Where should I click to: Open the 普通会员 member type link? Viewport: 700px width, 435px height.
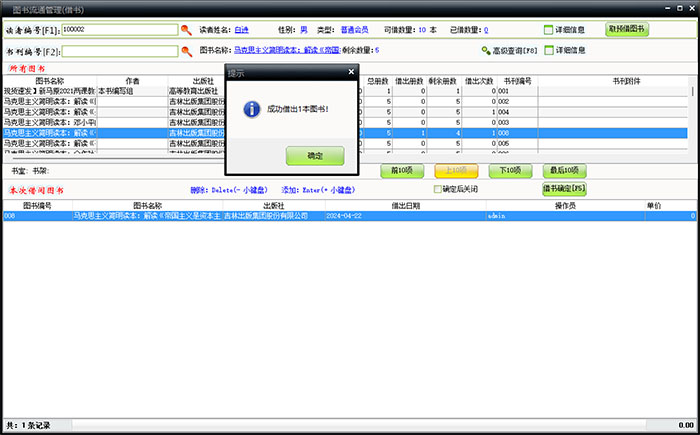coord(354,30)
